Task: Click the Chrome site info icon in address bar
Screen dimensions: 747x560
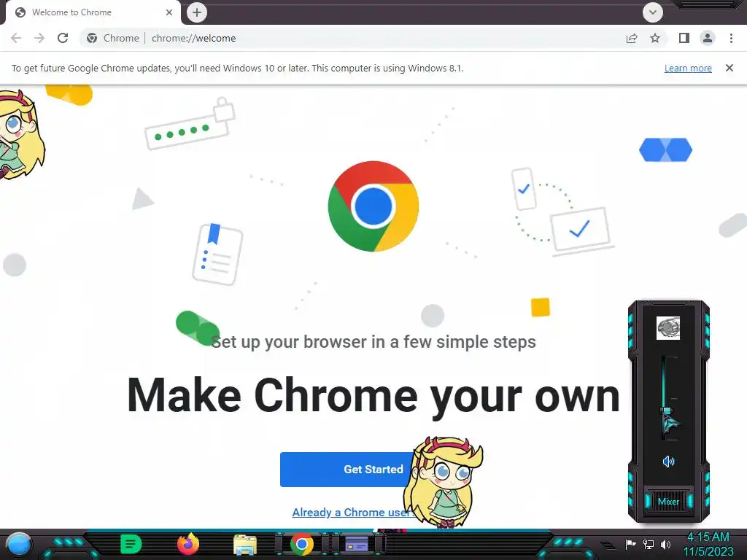Action: (92, 38)
